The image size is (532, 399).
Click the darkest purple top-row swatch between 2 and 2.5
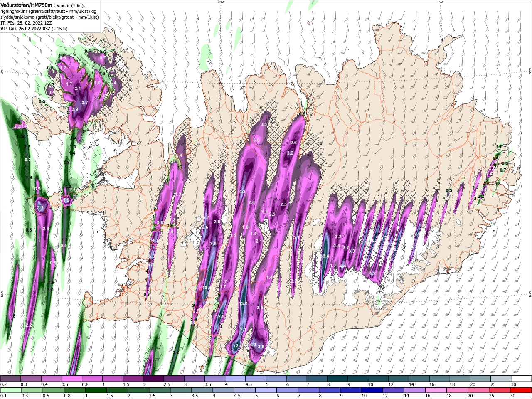tap(153, 379)
